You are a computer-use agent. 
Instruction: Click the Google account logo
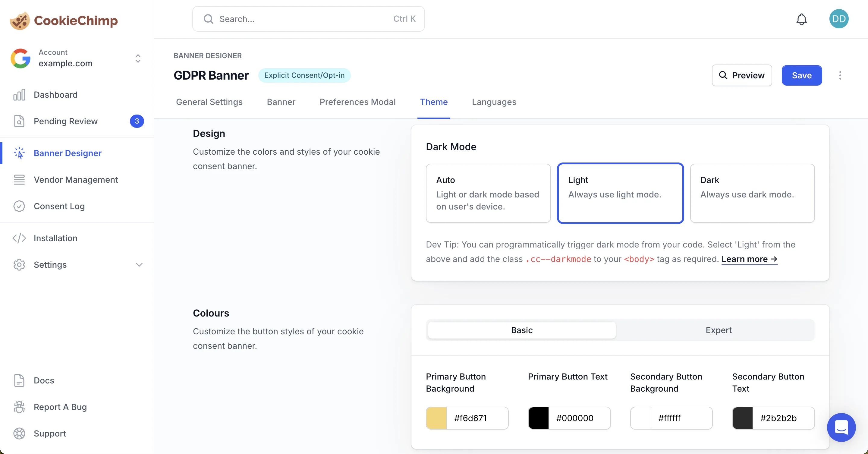pyautogui.click(x=20, y=58)
